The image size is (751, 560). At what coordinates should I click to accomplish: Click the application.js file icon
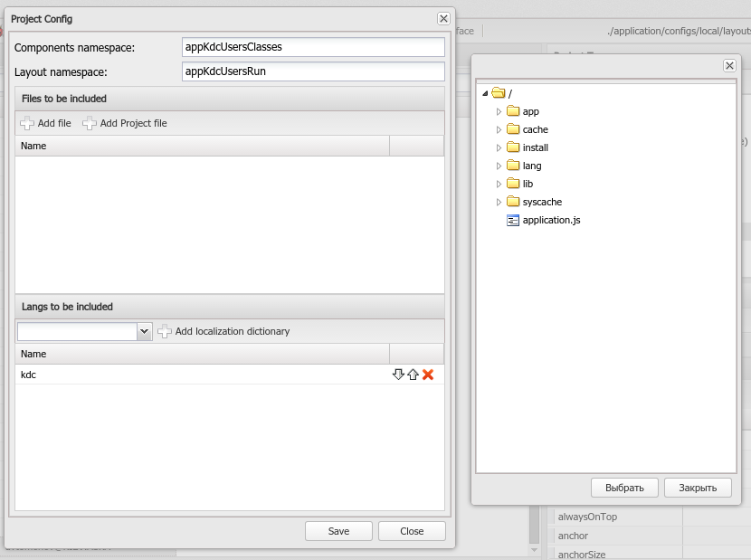point(513,221)
